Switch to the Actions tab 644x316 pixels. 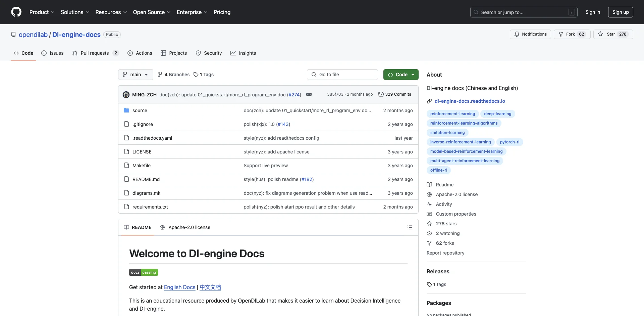point(140,53)
